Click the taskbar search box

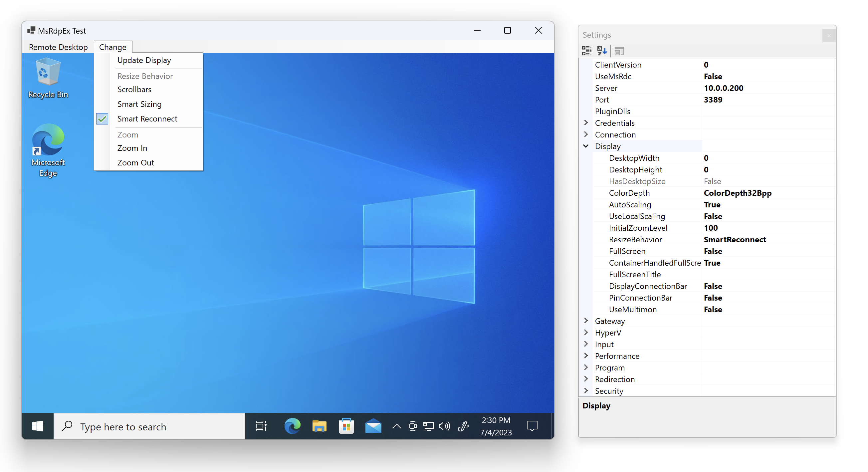pos(148,426)
